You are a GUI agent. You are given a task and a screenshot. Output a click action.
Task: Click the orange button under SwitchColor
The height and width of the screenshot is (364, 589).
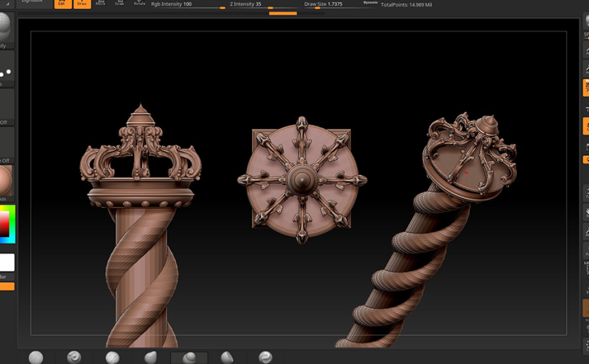tap(7, 286)
